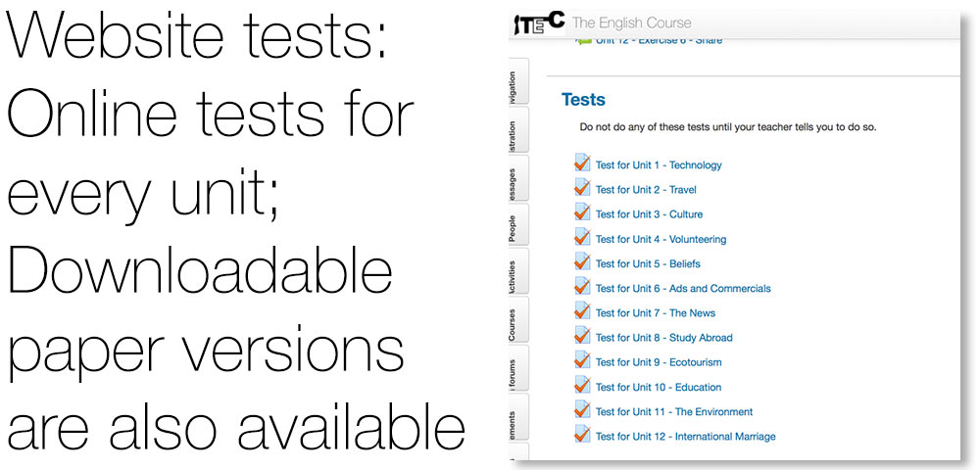Click quiz icon beside Unit 9 Ecotourism test
The width and height of the screenshot is (980, 470).
coord(582,360)
